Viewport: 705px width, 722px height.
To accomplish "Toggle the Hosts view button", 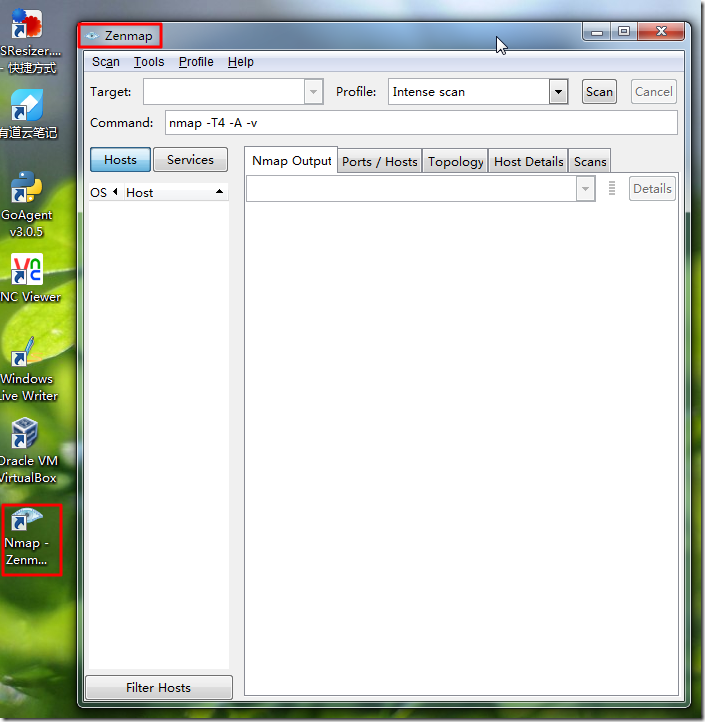I will coord(120,160).
